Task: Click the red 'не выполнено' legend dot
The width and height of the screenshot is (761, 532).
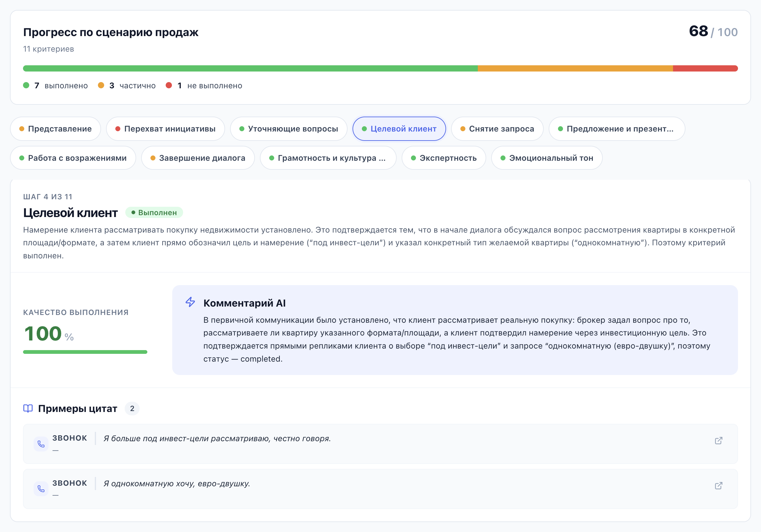Action: (x=169, y=86)
